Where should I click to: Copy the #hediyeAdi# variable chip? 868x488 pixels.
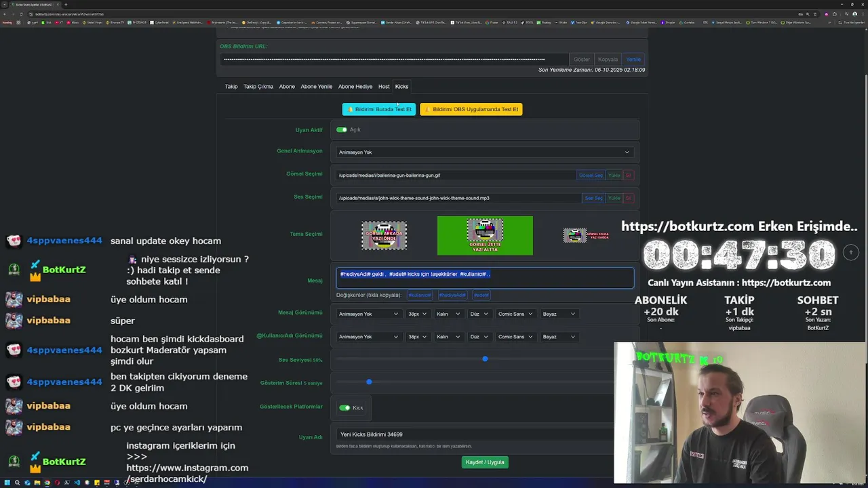pyautogui.click(x=452, y=295)
